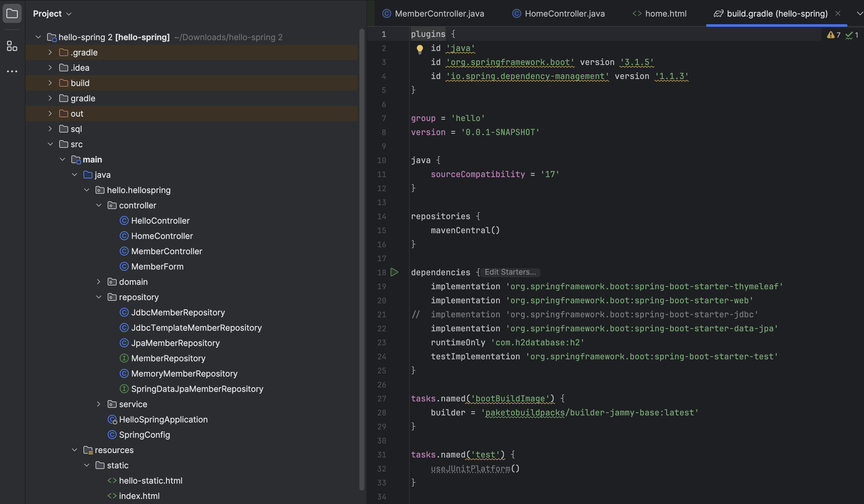Switch to the MemberController.java tab

[433, 14]
